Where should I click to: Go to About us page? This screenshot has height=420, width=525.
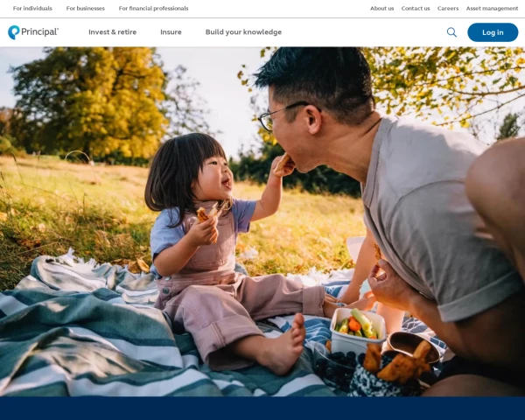pyautogui.click(x=381, y=9)
